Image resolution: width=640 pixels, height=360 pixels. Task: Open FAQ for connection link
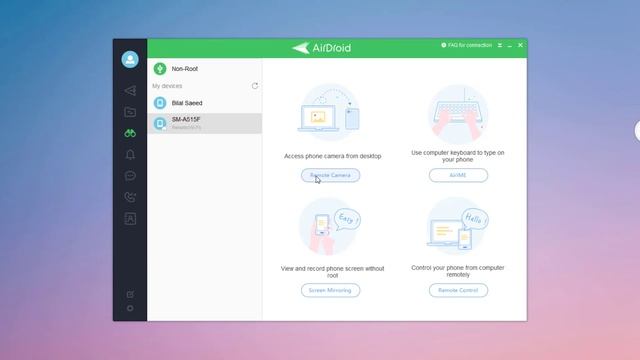point(467,45)
